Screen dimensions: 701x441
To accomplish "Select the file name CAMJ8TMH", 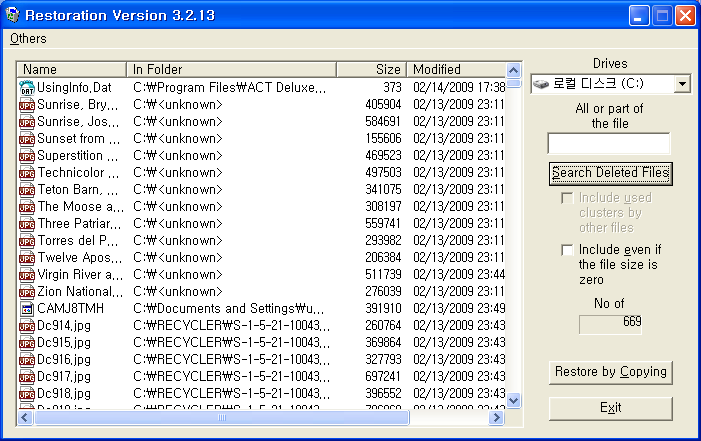I will 71,309.
